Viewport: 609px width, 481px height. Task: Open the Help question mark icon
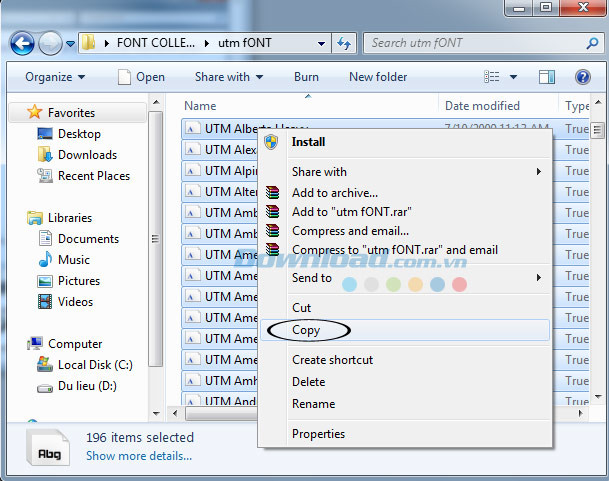583,77
